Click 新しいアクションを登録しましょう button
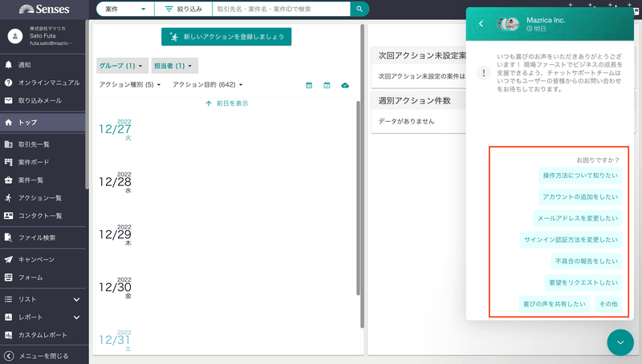 226,37
